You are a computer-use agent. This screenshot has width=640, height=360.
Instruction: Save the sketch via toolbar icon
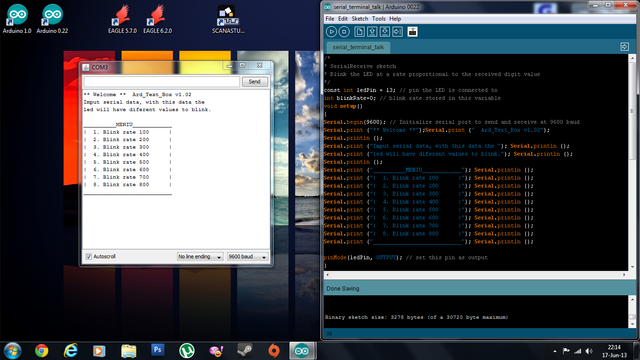pyautogui.click(x=384, y=31)
